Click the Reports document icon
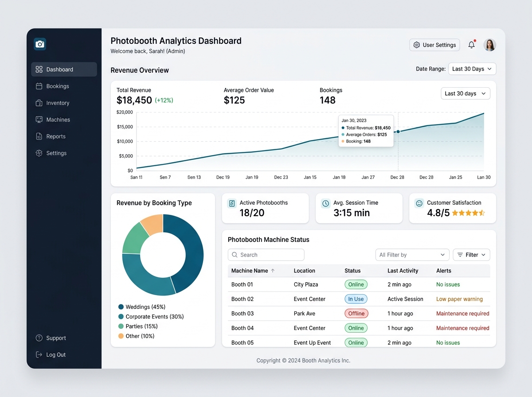Viewport: 532px width, 397px height. (x=39, y=136)
